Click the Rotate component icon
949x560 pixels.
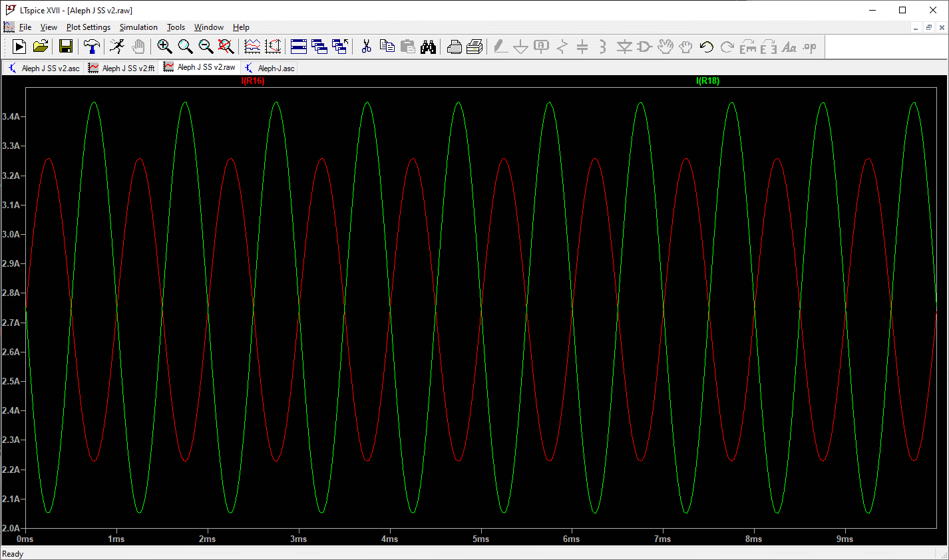click(x=748, y=47)
